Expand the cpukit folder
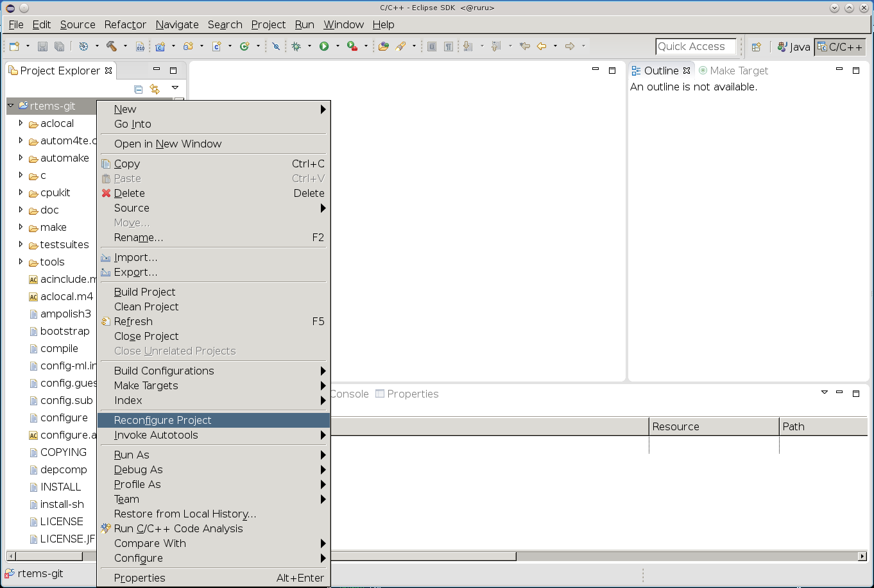Image resolution: width=874 pixels, height=588 pixels. coord(21,192)
